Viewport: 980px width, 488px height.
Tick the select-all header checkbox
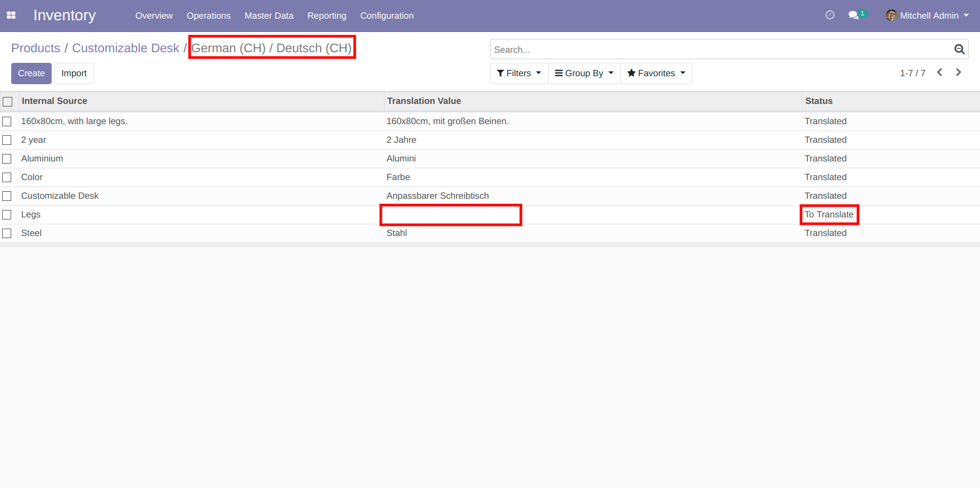pos(7,101)
